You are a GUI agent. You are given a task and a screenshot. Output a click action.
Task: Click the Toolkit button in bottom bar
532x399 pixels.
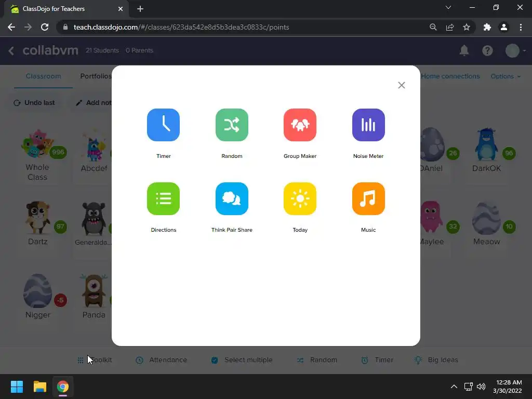click(x=95, y=360)
